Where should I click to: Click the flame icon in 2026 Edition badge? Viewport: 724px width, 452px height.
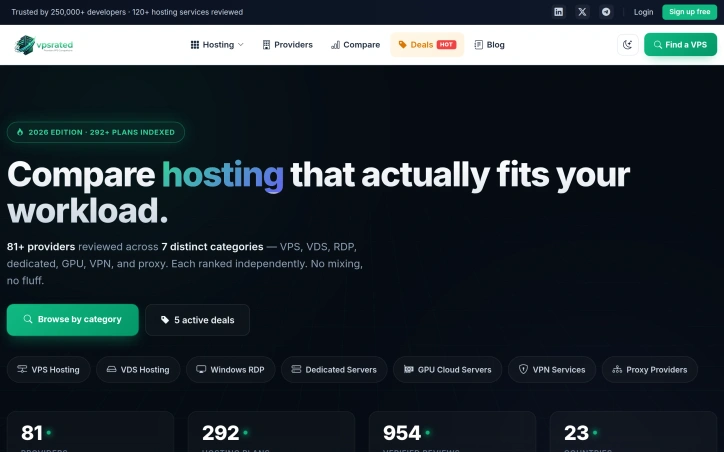(20, 132)
